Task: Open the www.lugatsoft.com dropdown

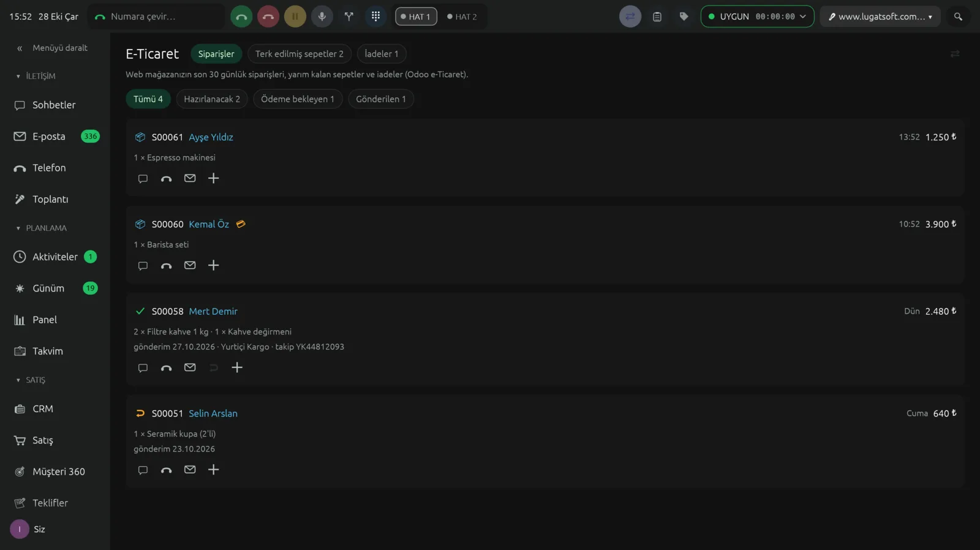Action: (x=880, y=17)
